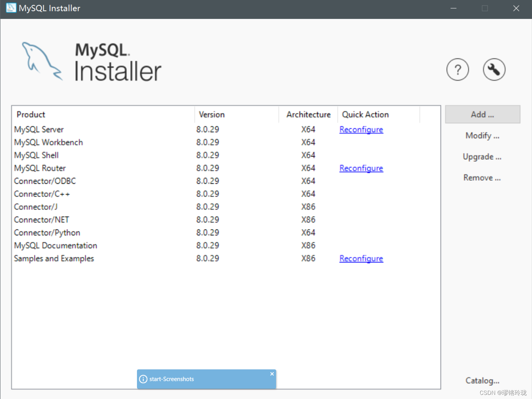Open the Catalog... link
Screen dimensions: 532x399
tap(482, 381)
